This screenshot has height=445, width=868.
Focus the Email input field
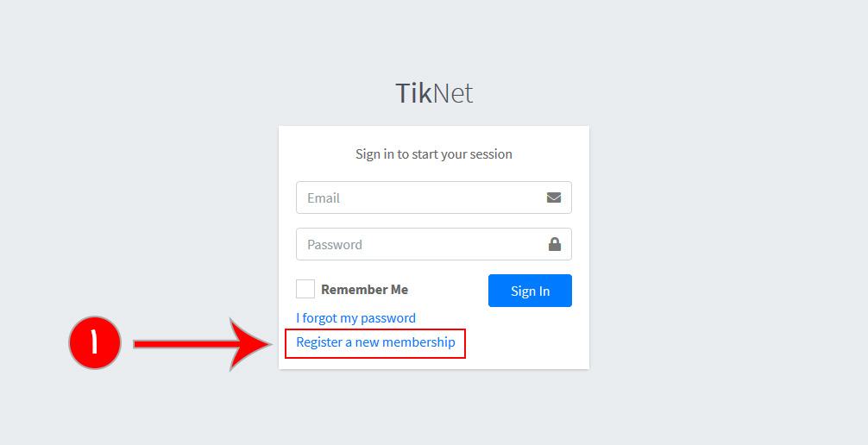tap(418, 197)
